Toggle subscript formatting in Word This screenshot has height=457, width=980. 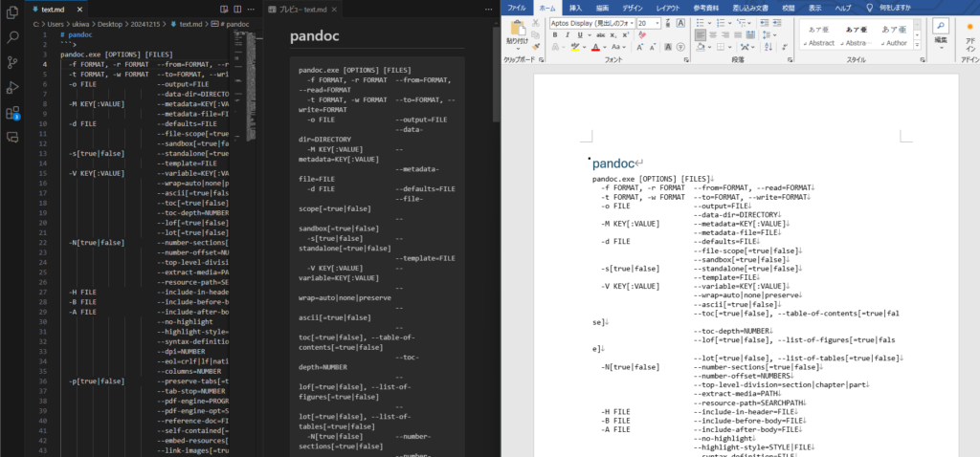tap(613, 35)
